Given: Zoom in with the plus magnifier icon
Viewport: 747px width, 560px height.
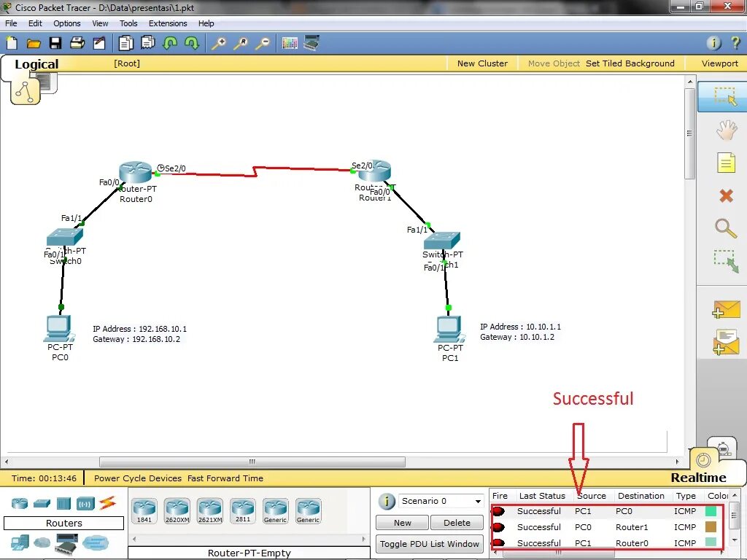Looking at the screenshot, I should [219, 43].
